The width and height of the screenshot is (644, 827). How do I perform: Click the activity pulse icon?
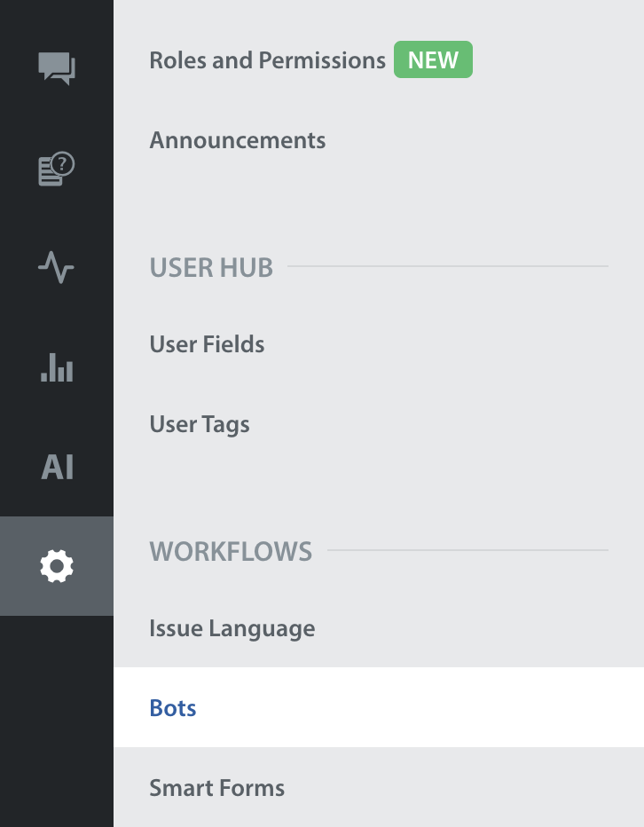pyautogui.click(x=57, y=267)
